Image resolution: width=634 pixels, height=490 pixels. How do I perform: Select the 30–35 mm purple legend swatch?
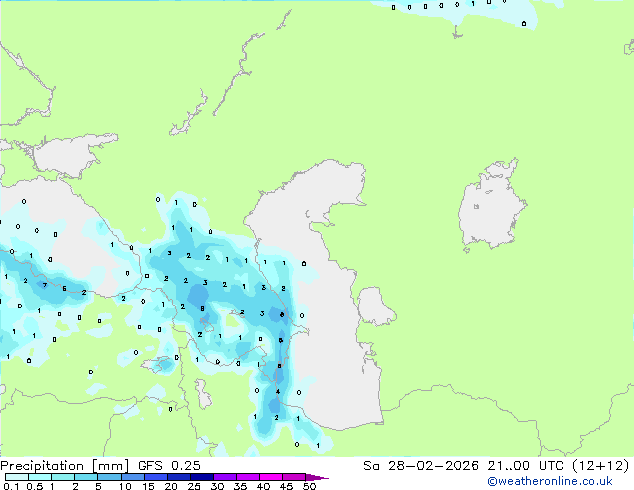[225, 477]
